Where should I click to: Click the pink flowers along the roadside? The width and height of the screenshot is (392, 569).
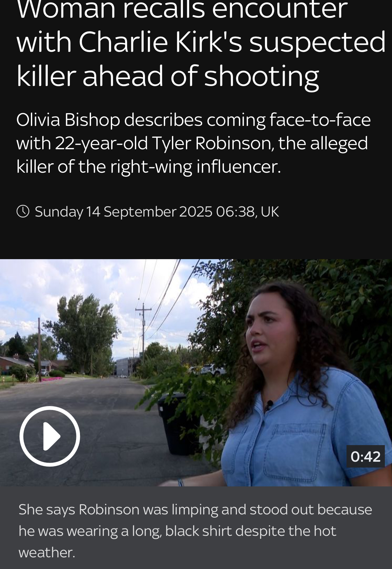[51, 379]
